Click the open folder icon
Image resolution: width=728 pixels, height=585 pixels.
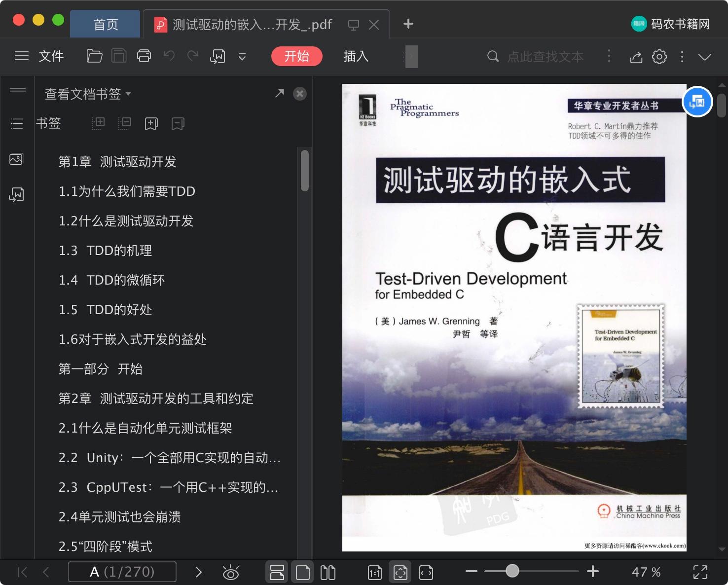click(94, 56)
